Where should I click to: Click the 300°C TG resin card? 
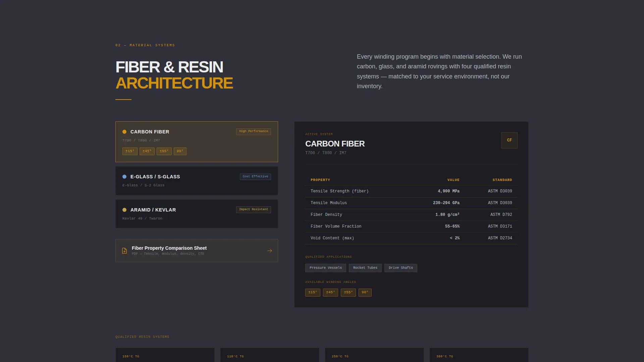[479, 355]
